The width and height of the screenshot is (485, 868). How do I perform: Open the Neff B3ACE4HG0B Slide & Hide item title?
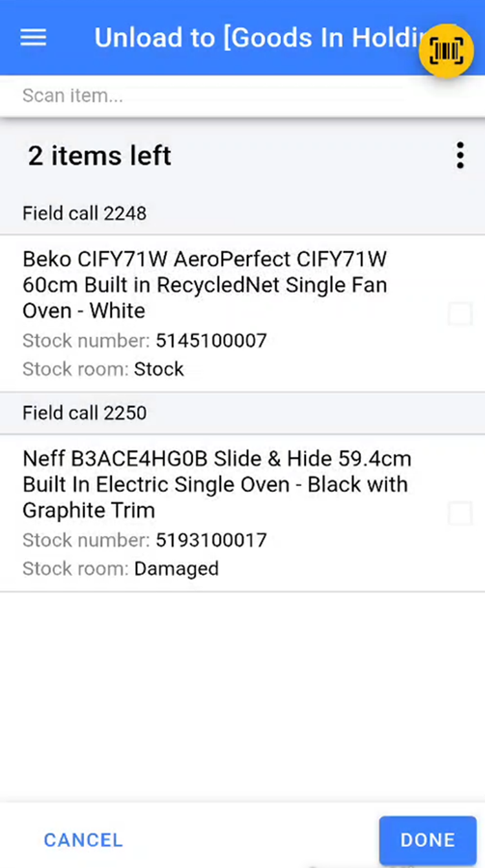[217, 484]
